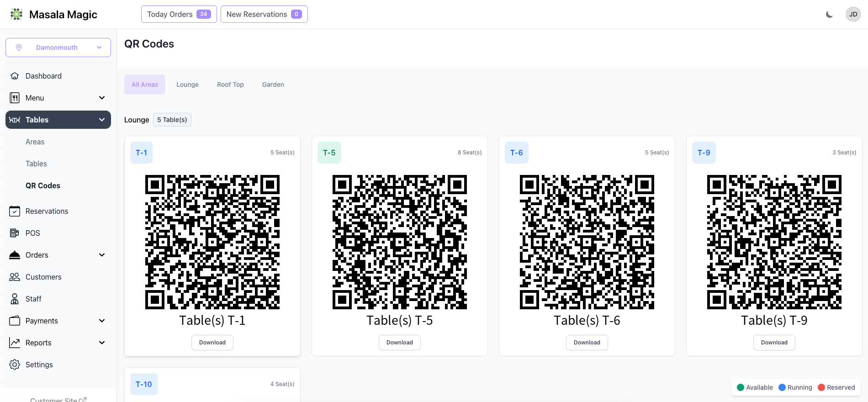
Task: Download QR code for T-5
Action: [x=400, y=343]
